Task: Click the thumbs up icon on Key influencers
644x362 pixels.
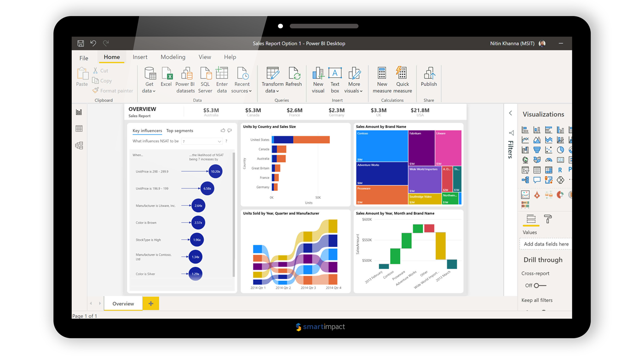Action: 223,131
